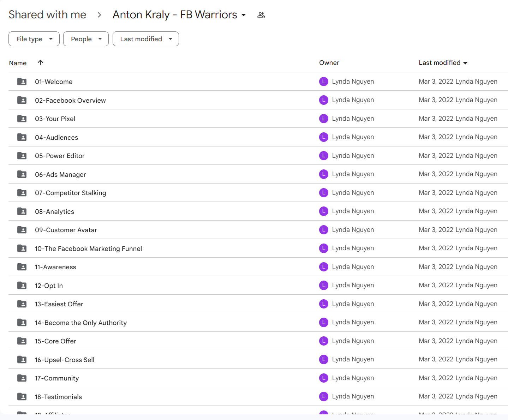Click folder icon for 15-Core Offer
Viewport: 508px width, 420px height.
click(22, 341)
